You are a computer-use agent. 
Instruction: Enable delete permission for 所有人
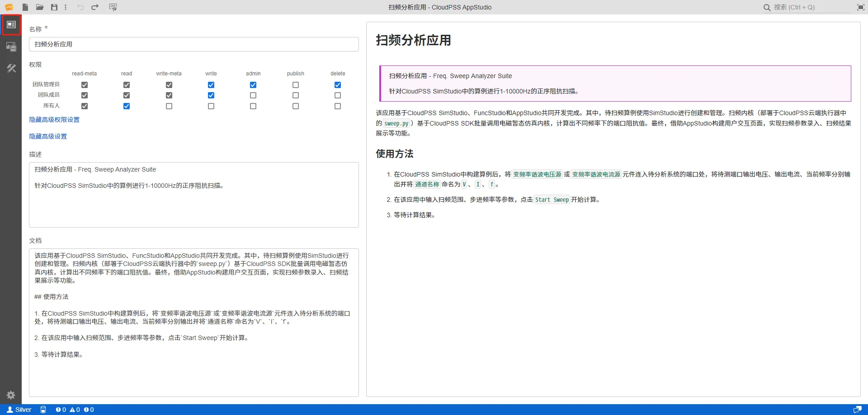(338, 106)
